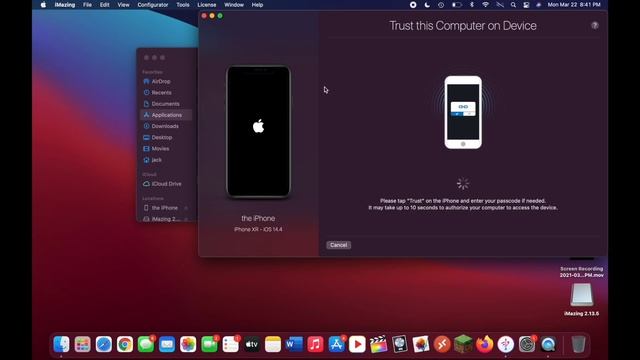Screen dimensions: 640x360
Task: Cancel the trust pairing process
Action: click(x=338, y=245)
